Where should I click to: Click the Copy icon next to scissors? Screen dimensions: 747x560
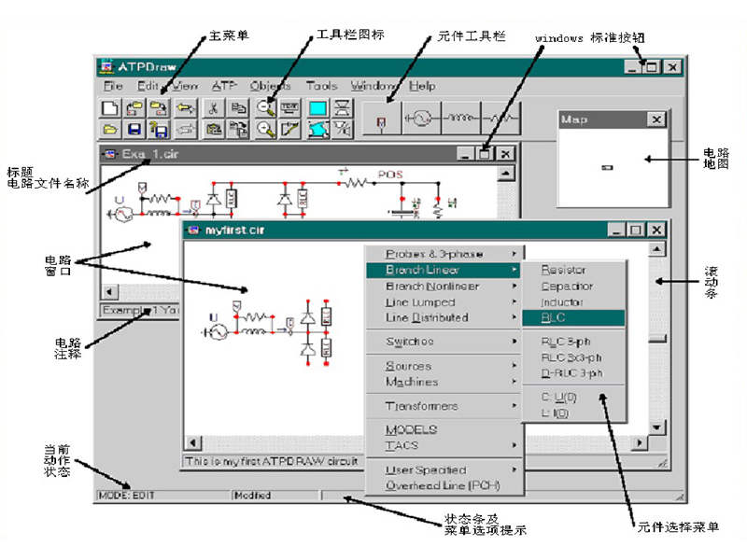[238, 108]
